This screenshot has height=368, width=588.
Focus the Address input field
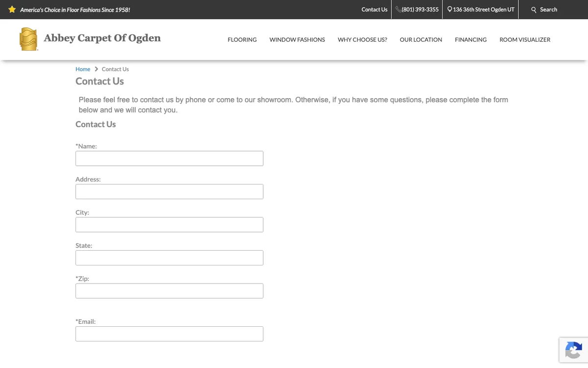point(169,191)
